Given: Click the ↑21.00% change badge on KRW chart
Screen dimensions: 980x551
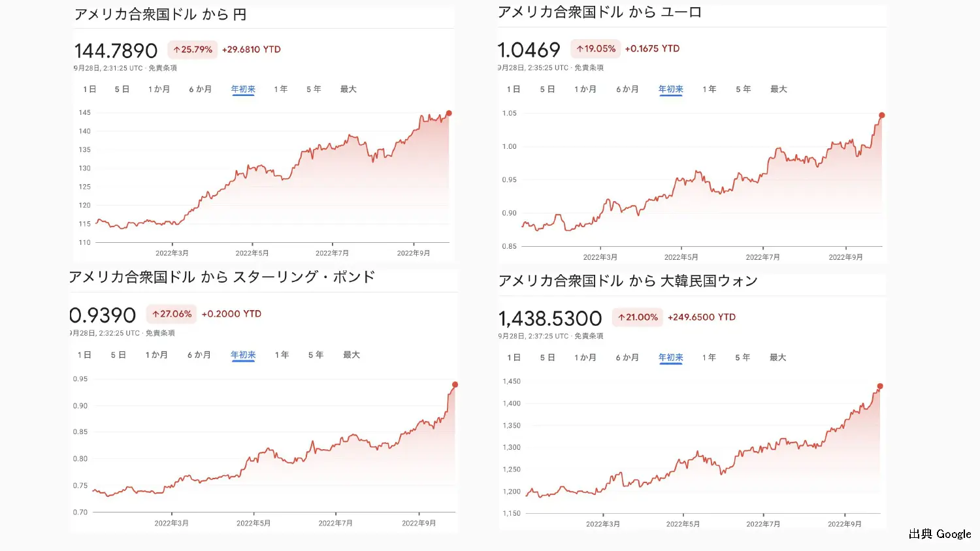Looking at the screenshot, I should (637, 317).
